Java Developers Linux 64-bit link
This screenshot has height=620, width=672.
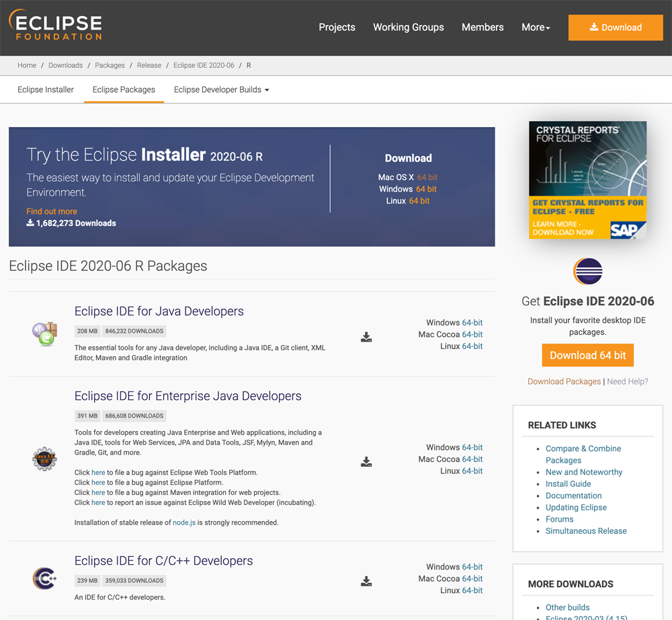point(472,346)
